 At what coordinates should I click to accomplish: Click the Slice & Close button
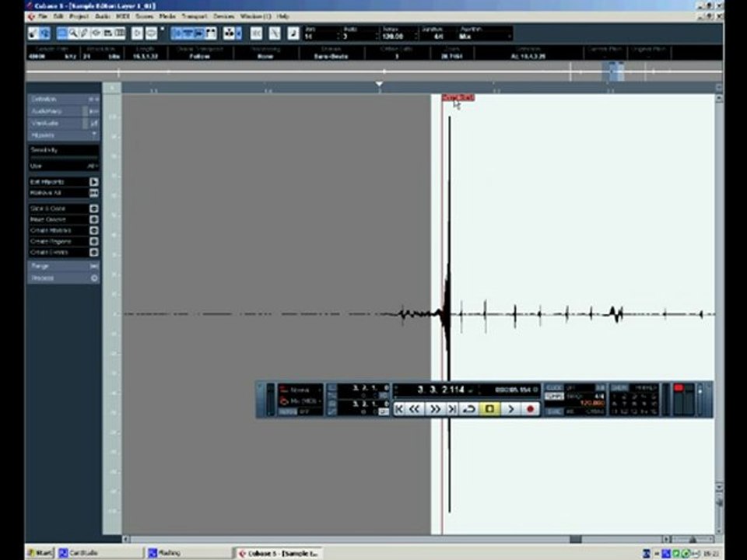coord(64,208)
